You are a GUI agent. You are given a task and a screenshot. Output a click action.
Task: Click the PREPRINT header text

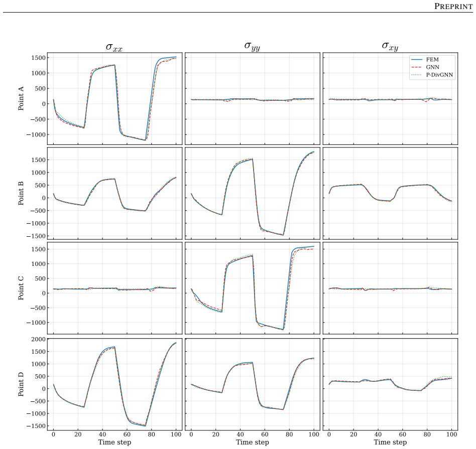coord(453,6)
